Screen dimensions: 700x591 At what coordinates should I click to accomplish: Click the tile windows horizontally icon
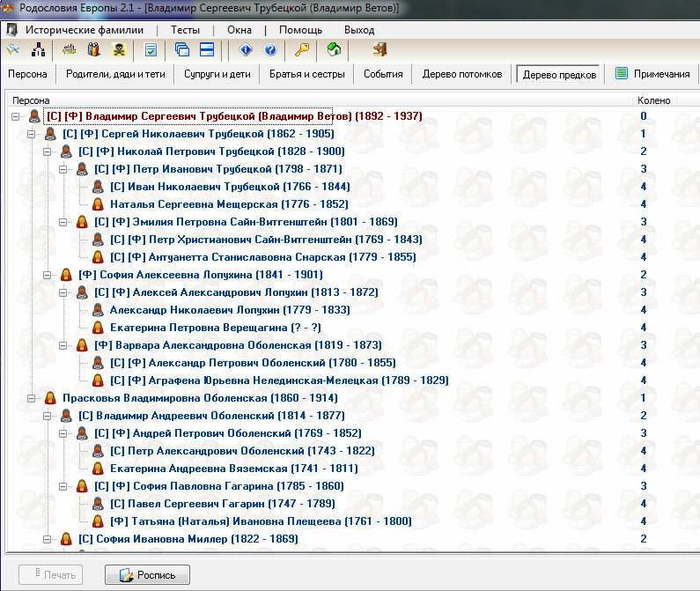[207, 49]
